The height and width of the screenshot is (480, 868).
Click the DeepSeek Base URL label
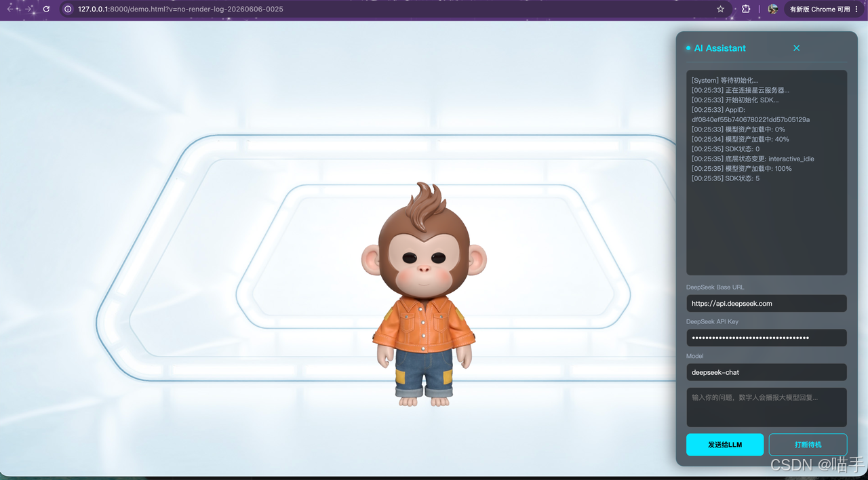point(715,287)
